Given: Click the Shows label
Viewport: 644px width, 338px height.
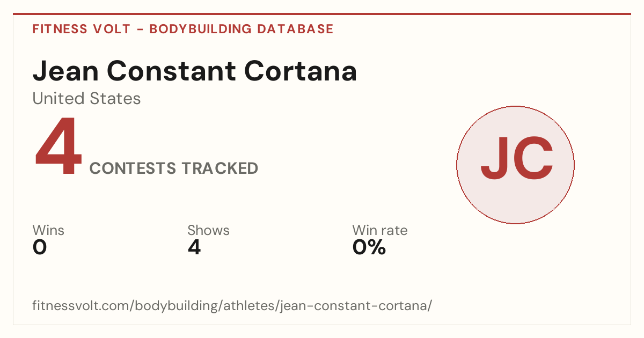Looking at the screenshot, I should 208,231.
